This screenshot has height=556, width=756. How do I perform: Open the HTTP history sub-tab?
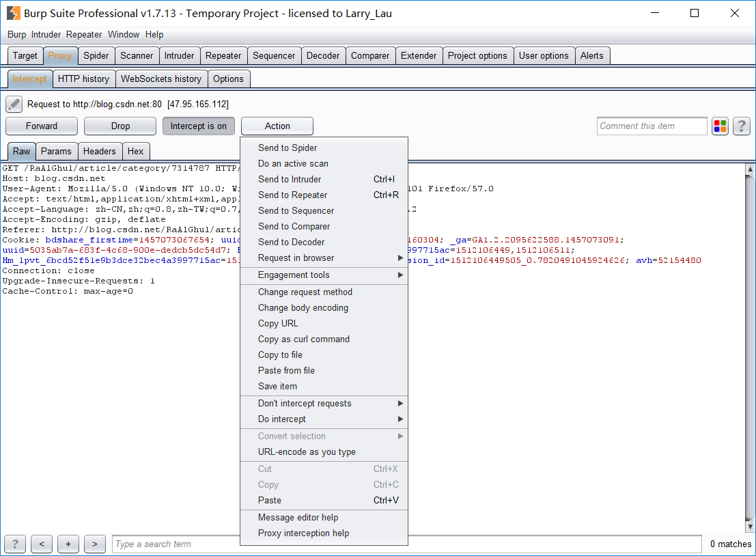click(x=83, y=79)
